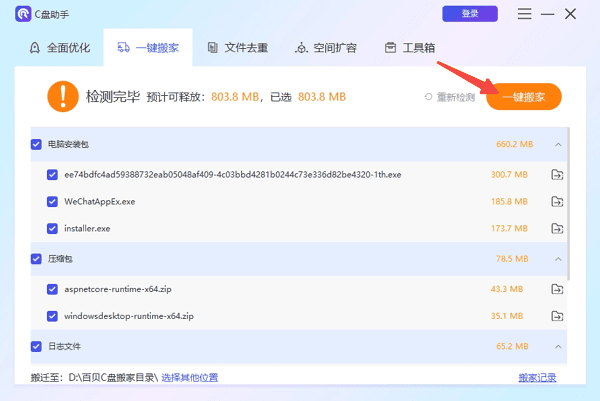Image resolution: width=600 pixels, height=401 pixels.
Task: Click the folder-move icon for the ee74bdfc .exe file
Action: [557, 175]
